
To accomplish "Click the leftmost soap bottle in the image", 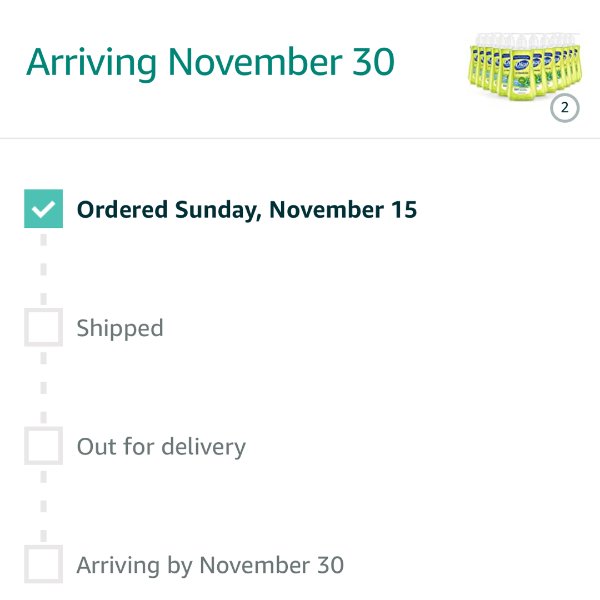I will click(x=473, y=63).
